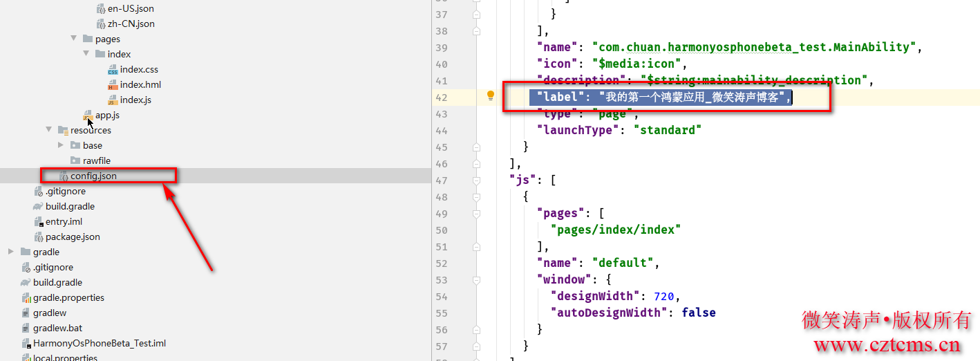Screen dimensions: 980x361
Task: Click the index.js file icon
Action: tap(113, 100)
